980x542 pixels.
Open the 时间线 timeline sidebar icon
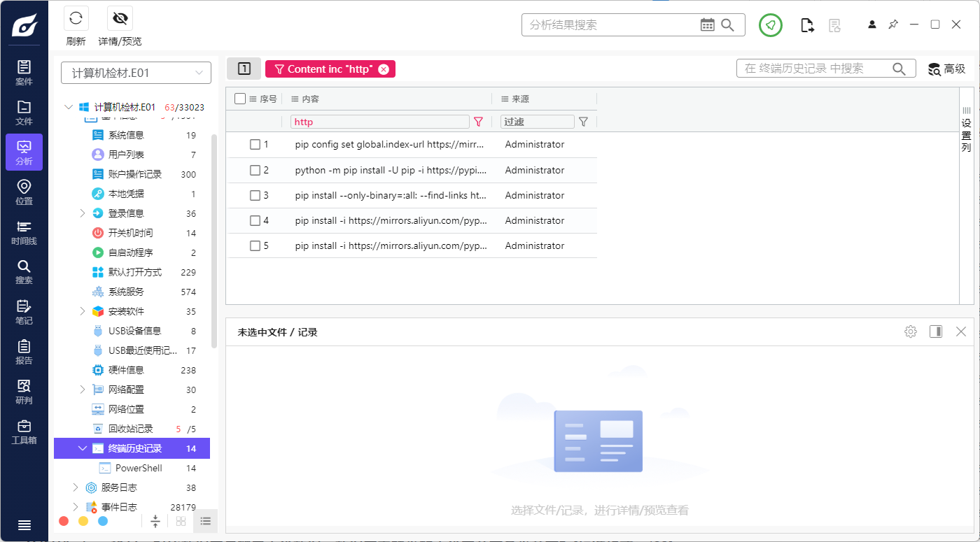pos(24,232)
